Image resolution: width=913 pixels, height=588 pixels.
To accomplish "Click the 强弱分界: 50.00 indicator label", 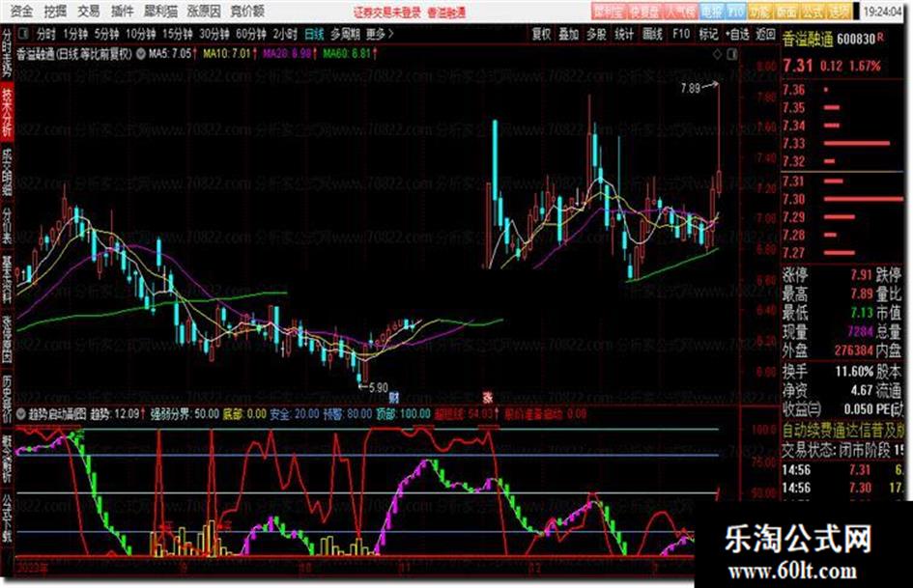I will 185,414.
